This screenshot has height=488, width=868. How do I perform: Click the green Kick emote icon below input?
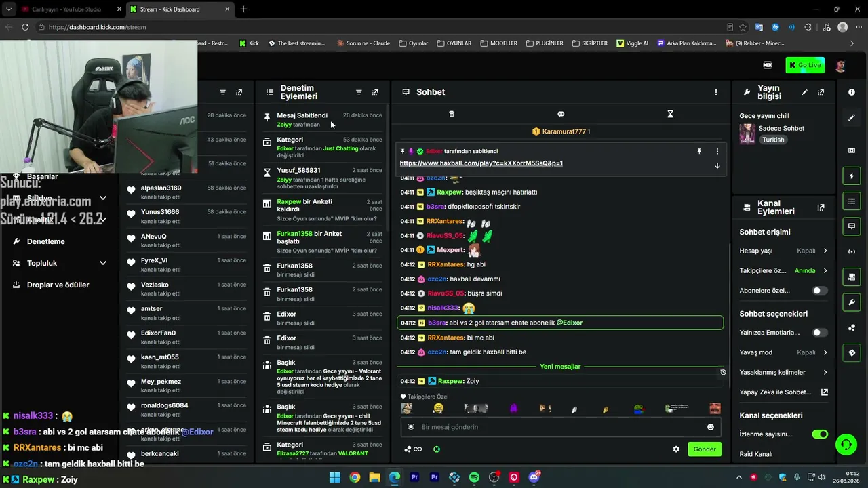pyautogui.click(x=437, y=449)
